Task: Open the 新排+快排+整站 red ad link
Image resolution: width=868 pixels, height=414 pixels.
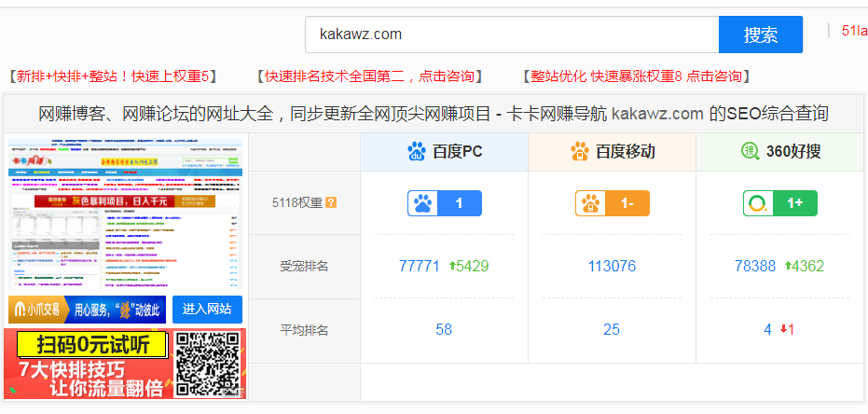Action: (113, 76)
